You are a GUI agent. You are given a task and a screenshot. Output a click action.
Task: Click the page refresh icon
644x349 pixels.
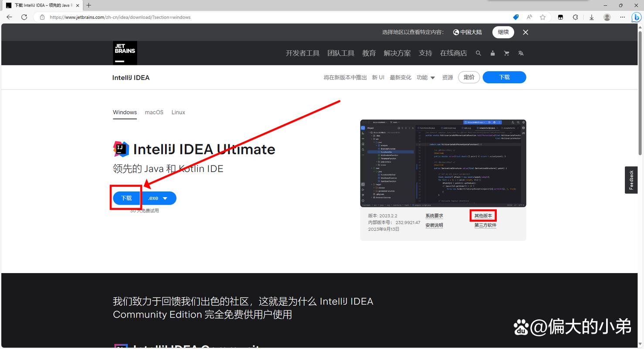[24, 17]
